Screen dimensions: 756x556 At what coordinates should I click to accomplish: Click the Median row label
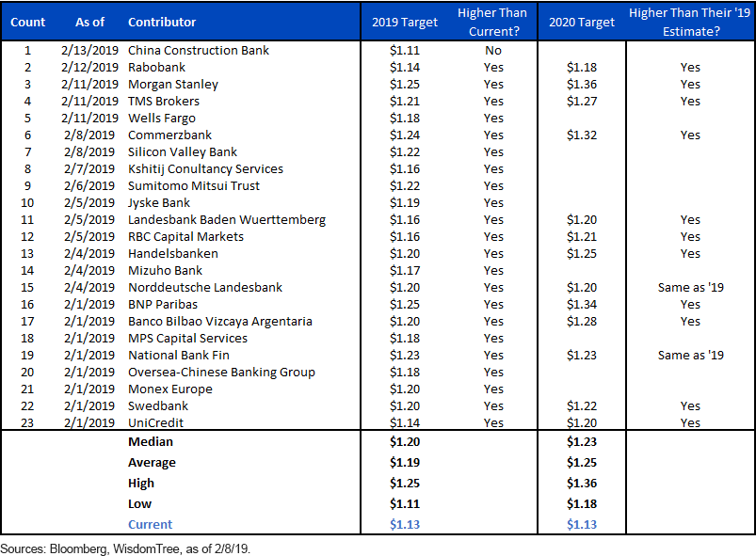point(151,442)
